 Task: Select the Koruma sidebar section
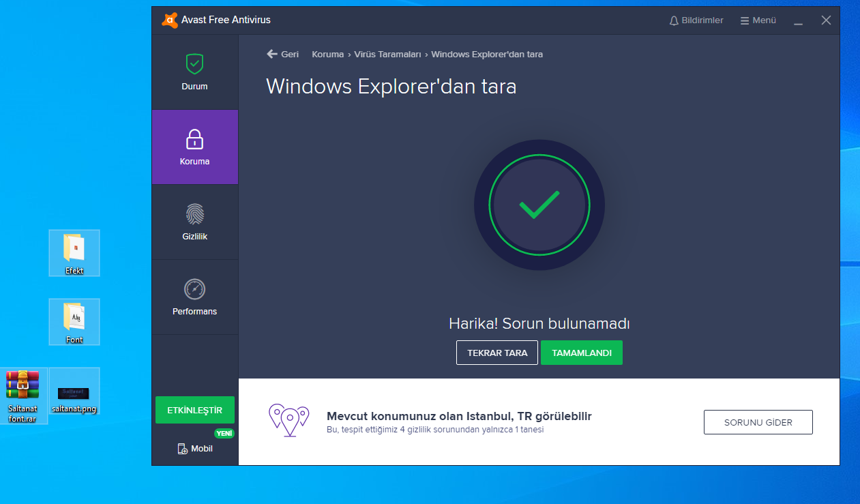point(194,147)
